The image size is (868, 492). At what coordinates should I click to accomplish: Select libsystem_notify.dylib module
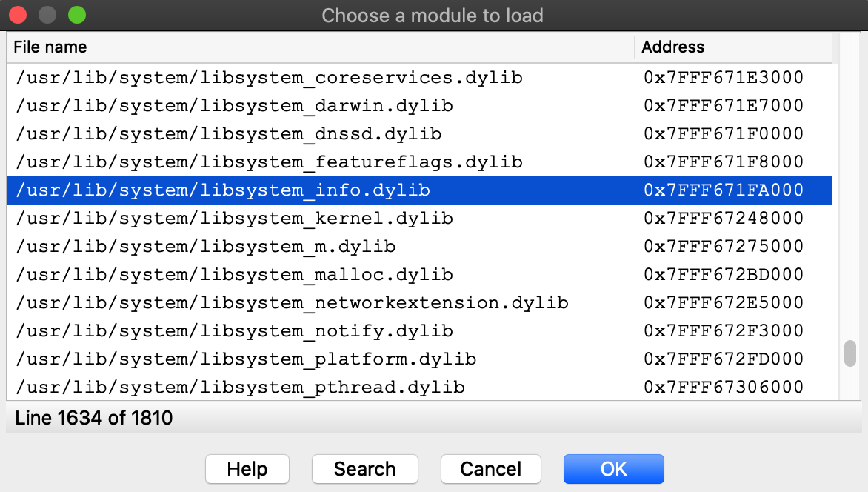point(234,331)
